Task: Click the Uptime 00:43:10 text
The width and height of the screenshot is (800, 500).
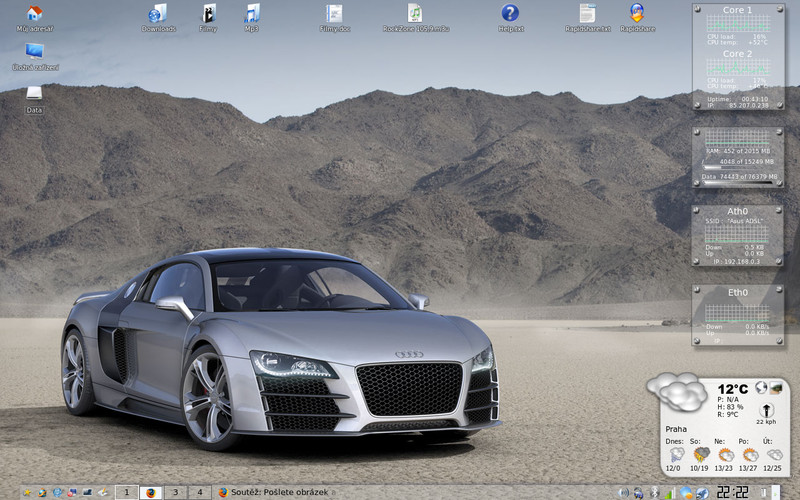Action: [x=738, y=99]
